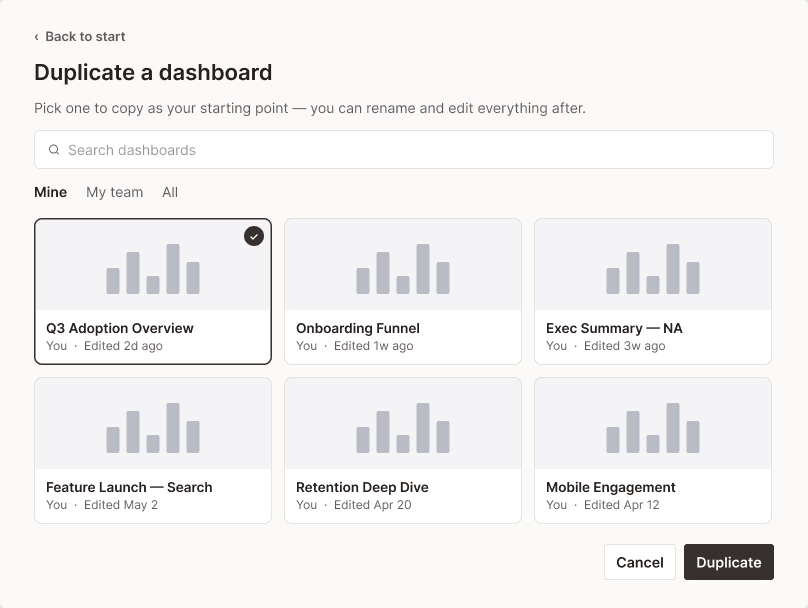Select the Onboarding Funnel title
808x608 pixels.
(x=358, y=328)
